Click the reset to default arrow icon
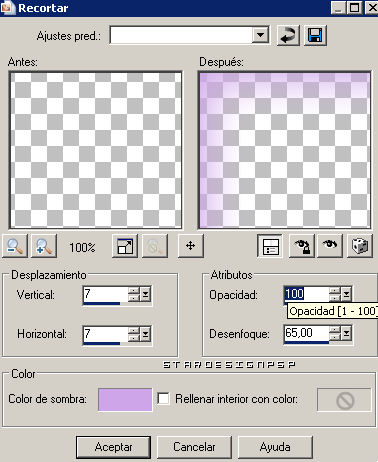 (x=288, y=35)
